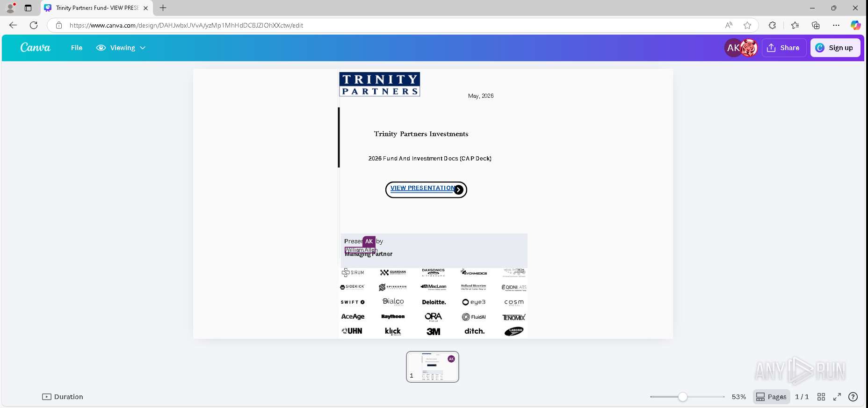Click the cosm logo
Viewport: 868px width, 408px height.
[x=514, y=302]
